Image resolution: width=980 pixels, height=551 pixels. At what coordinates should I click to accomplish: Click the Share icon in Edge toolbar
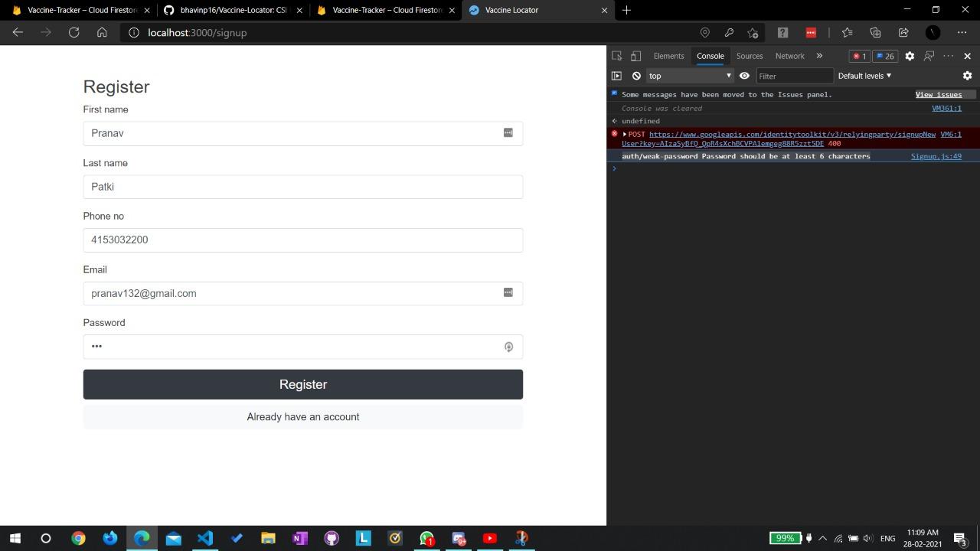click(x=903, y=32)
